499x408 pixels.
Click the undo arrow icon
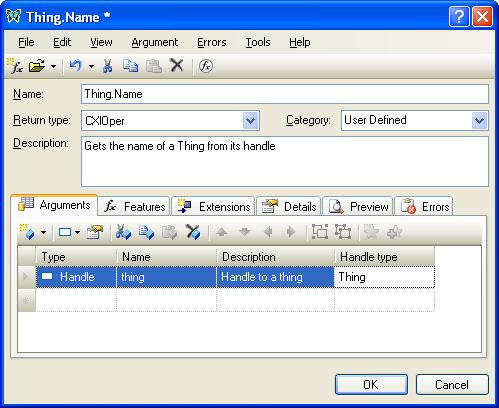tap(76, 66)
